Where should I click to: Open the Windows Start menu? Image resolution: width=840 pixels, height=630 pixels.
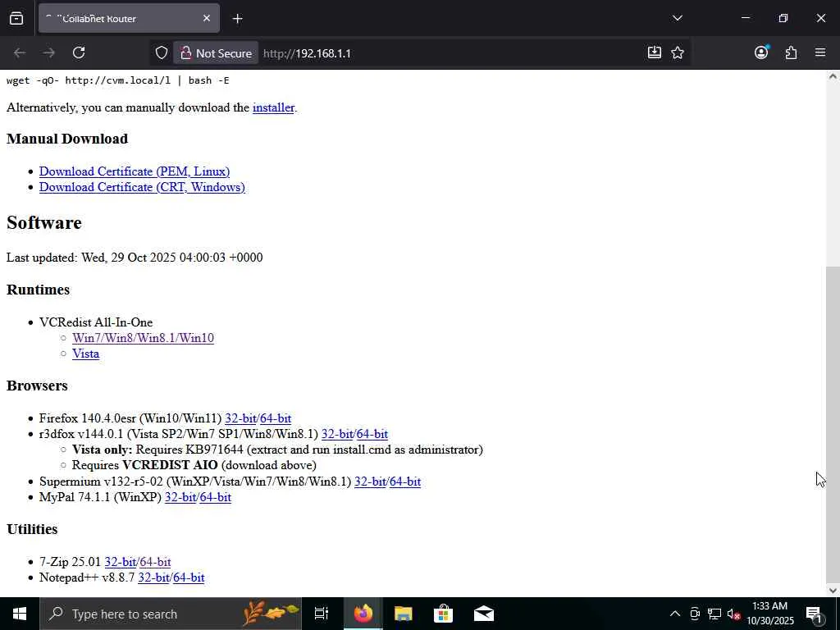click(20, 614)
